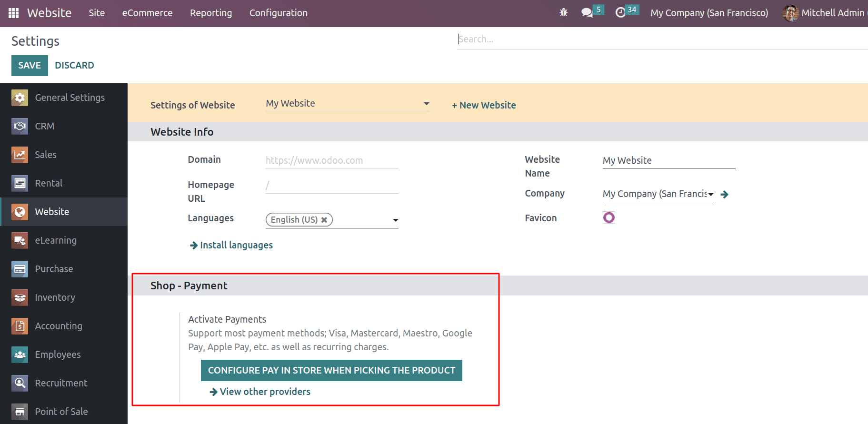Open the conversations chat icon

pyautogui.click(x=587, y=13)
